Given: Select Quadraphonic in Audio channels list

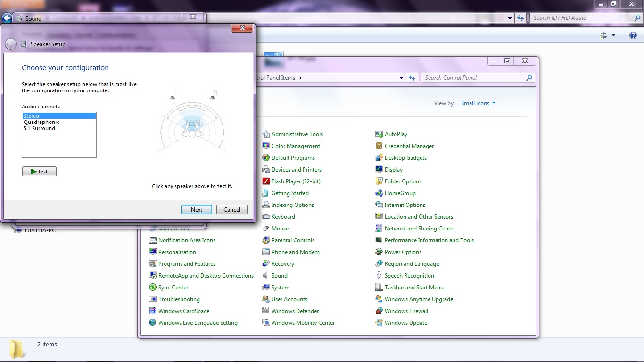Looking at the screenshot, I should (59, 122).
